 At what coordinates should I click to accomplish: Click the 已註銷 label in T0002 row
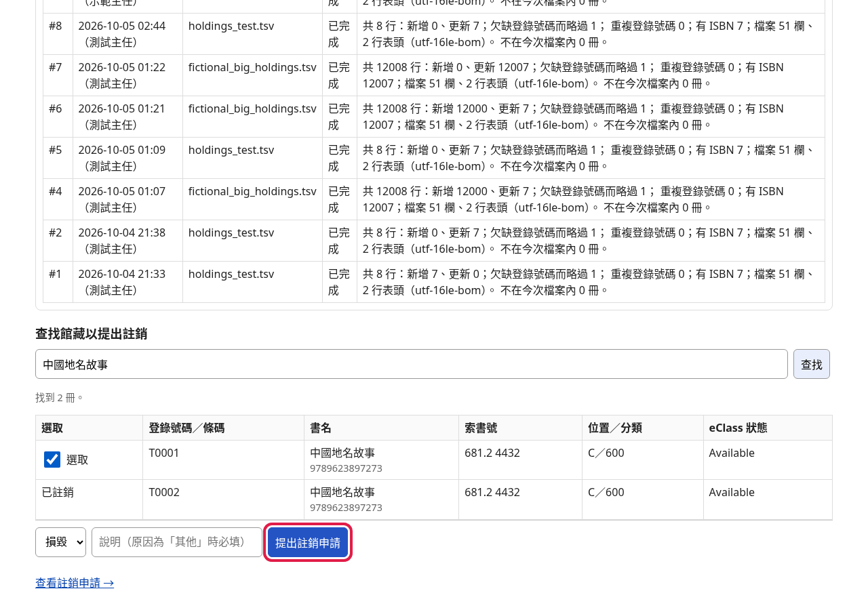(x=58, y=492)
